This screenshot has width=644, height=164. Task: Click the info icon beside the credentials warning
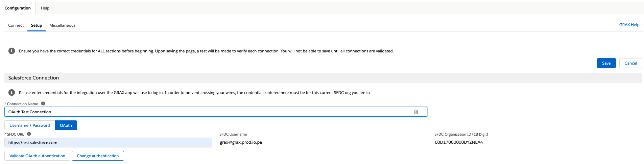(x=11, y=51)
